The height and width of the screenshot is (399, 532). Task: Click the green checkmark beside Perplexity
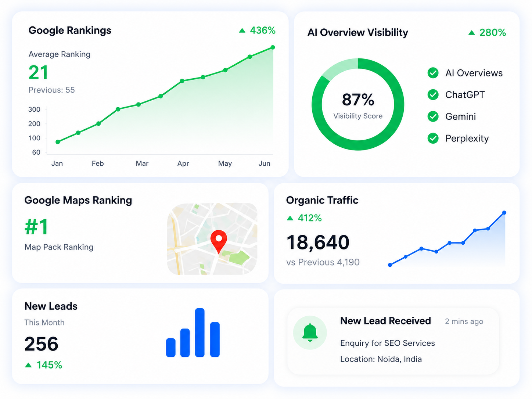tap(433, 139)
